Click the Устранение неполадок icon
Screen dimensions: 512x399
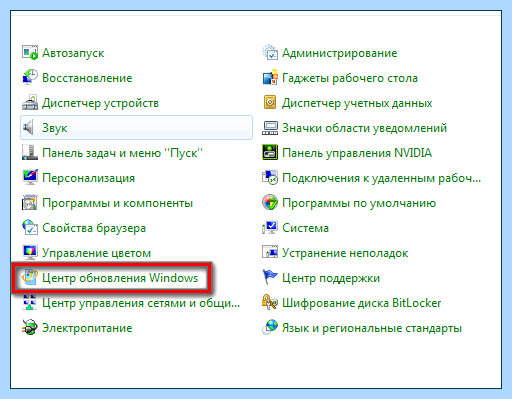(x=270, y=253)
